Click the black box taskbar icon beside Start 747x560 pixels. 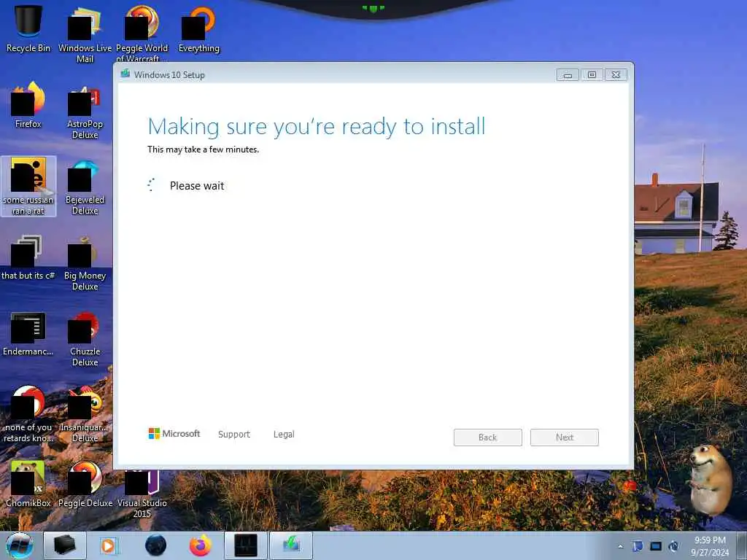(65, 545)
